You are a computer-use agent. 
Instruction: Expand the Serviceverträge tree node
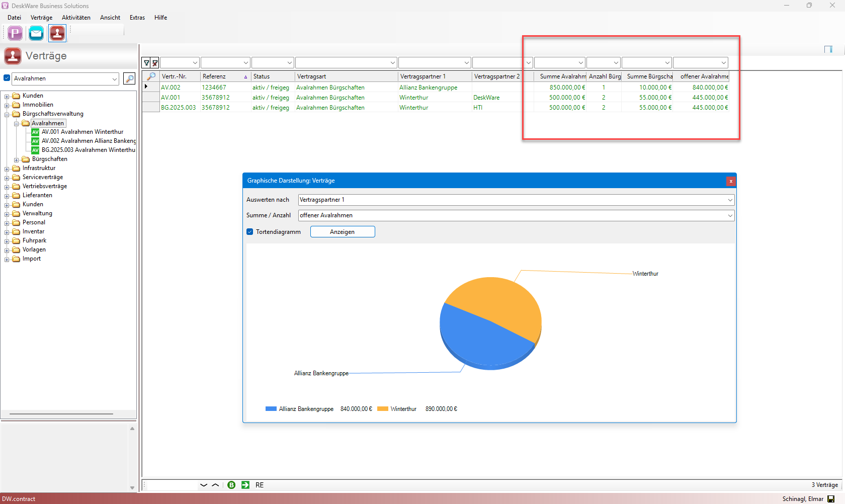coord(7,178)
